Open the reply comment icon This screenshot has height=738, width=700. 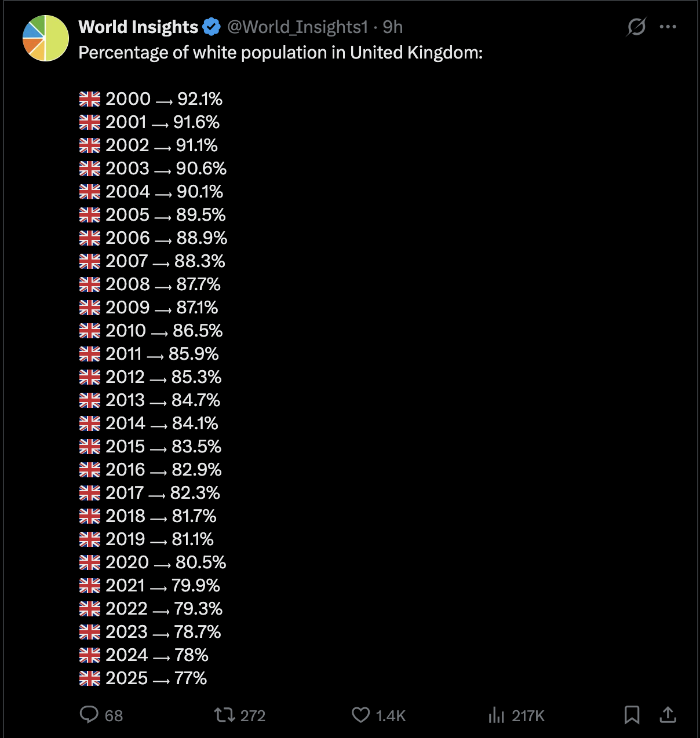click(x=89, y=715)
